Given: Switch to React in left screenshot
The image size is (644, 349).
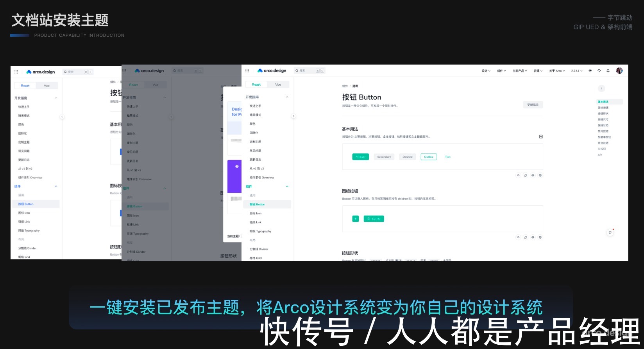Looking at the screenshot, I should click(x=25, y=86).
